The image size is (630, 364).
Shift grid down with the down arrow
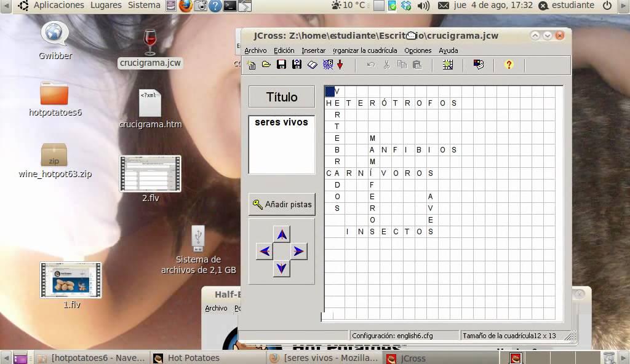(x=282, y=268)
